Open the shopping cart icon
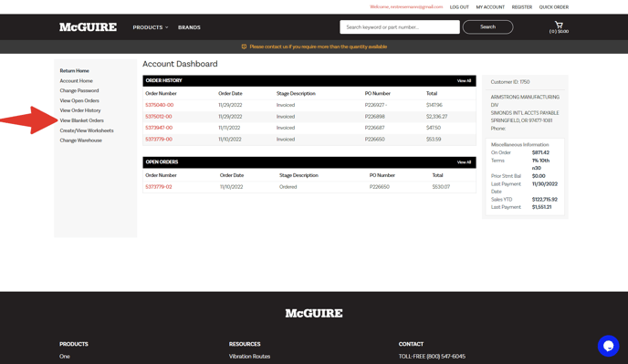 click(x=559, y=25)
